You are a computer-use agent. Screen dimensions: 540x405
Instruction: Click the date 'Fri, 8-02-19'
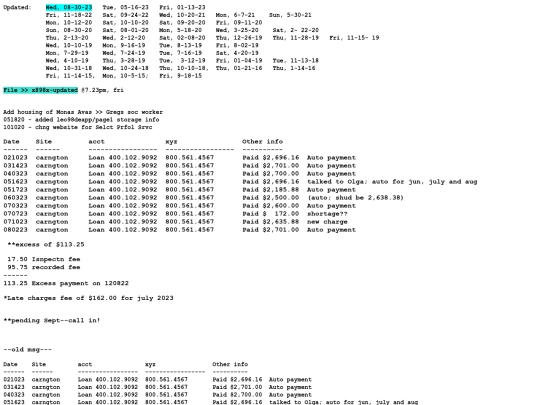coord(237,45)
